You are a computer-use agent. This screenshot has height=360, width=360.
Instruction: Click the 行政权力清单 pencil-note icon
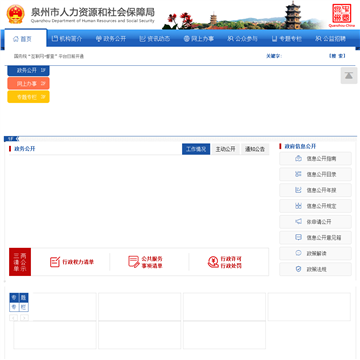55,262
